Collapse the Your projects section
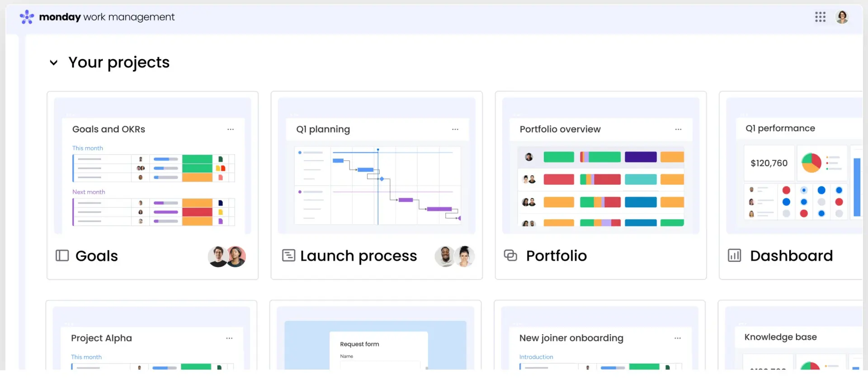The height and width of the screenshot is (378, 868). click(x=54, y=63)
